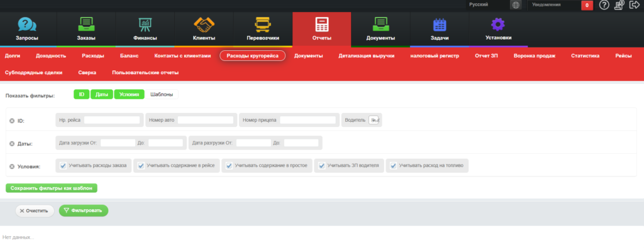The height and width of the screenshot is (248, 644).
Task: Click the user account icon in header
Action: pos(619,5)
